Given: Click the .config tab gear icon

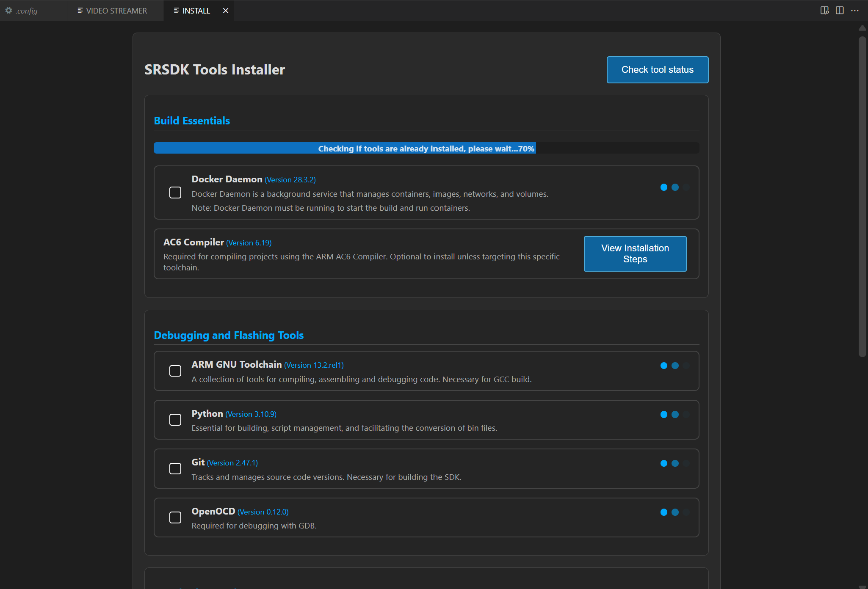Looking at the screenshot, I should [x=8, y=11].
